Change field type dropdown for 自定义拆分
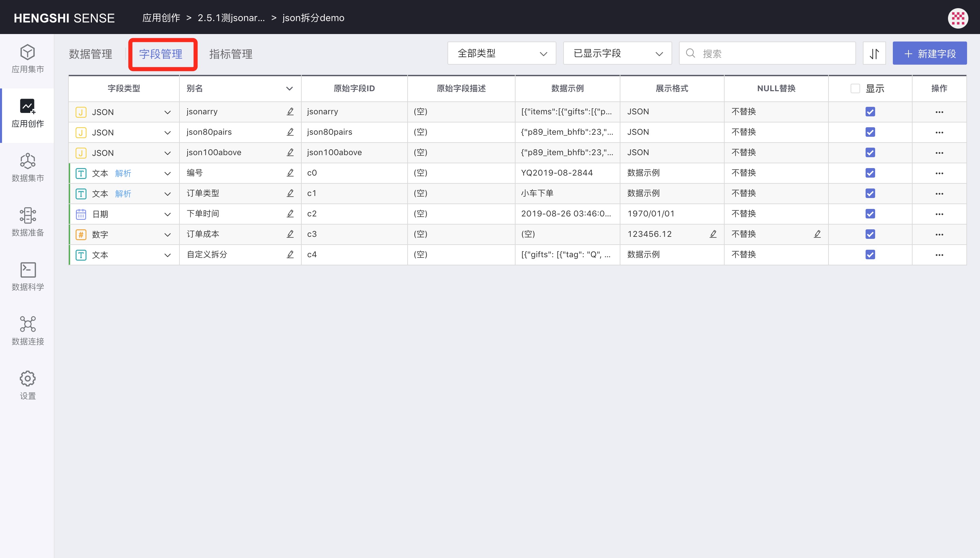980x558 pixels. (168, 255)
